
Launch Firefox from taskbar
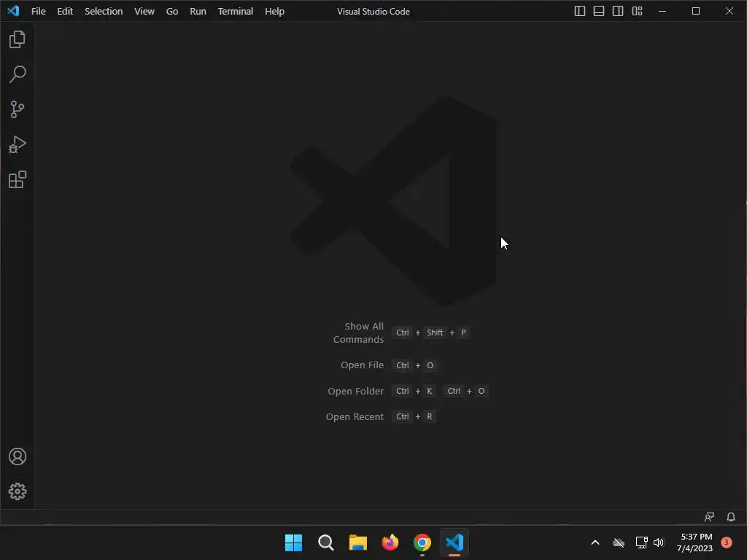[x=390, y=542]
